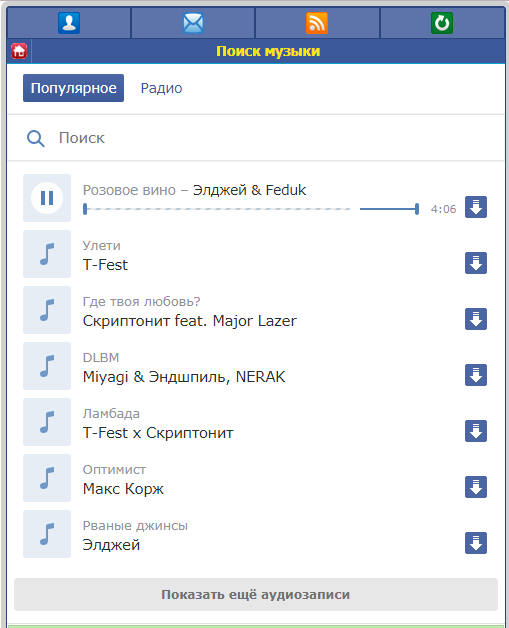Play the song Улети by T-Fest
Viewport: 509px width, 628px height.
coord(47,254)
